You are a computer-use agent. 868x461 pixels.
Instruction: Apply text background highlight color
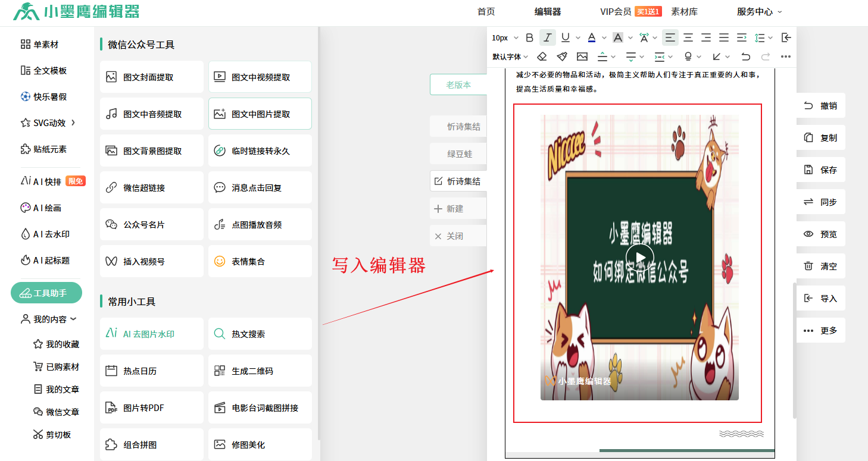tap(618, 37)
